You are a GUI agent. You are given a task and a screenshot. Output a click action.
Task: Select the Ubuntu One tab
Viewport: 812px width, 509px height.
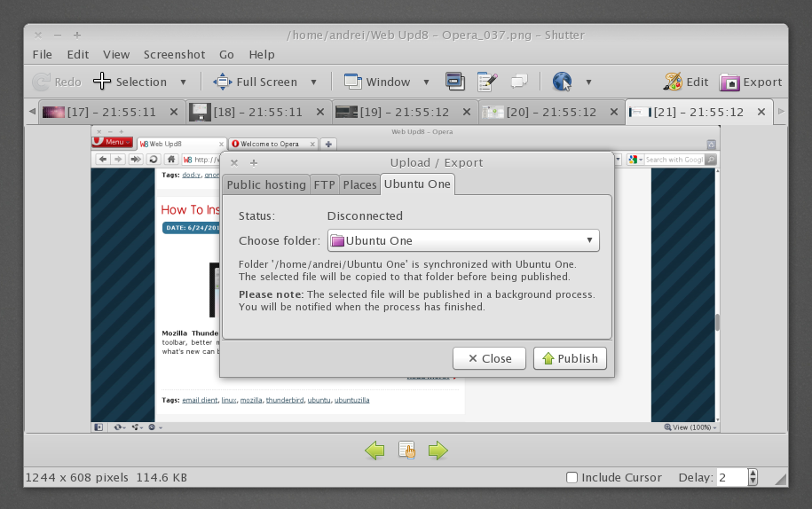(x=417, y=184)
